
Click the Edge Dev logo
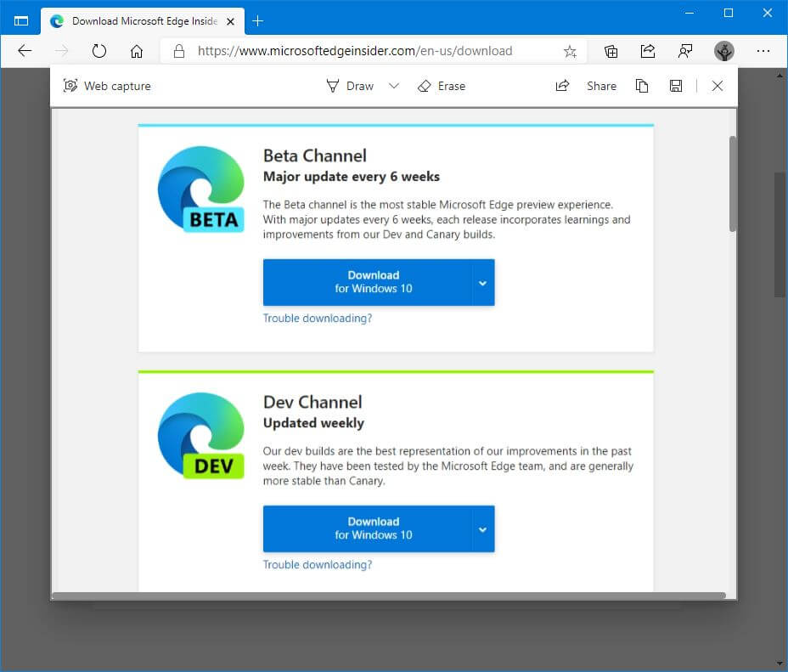201,435
